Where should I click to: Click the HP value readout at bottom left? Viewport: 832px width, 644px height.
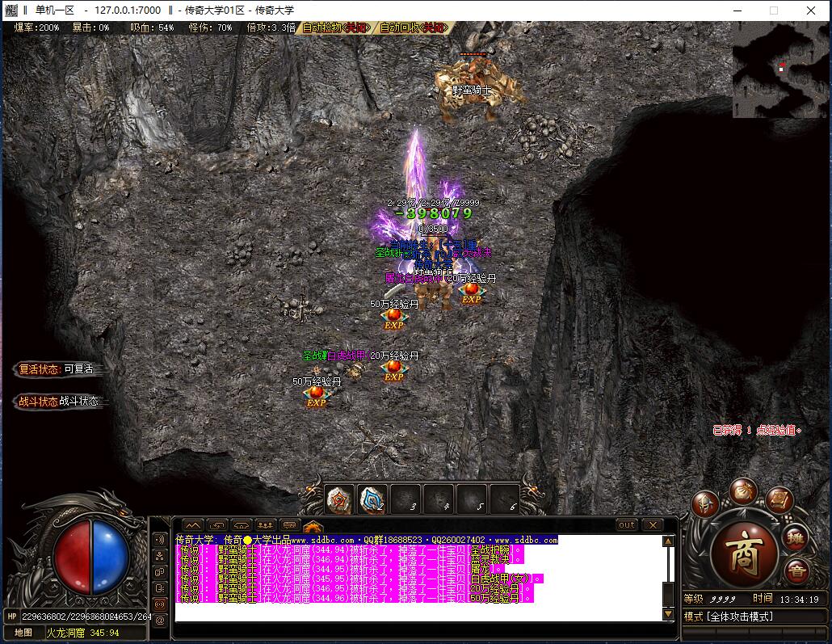coord(86,617)
